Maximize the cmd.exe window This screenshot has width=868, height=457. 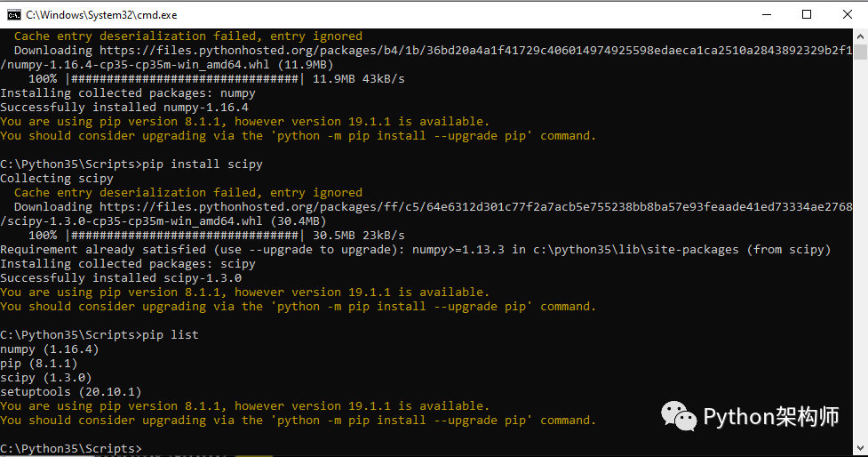[807, 15]
